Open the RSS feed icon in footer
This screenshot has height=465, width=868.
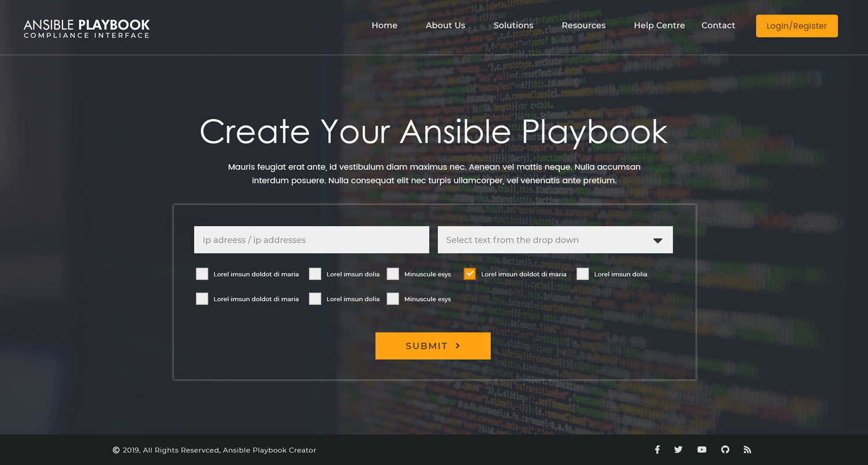click(x=747, y=449)
